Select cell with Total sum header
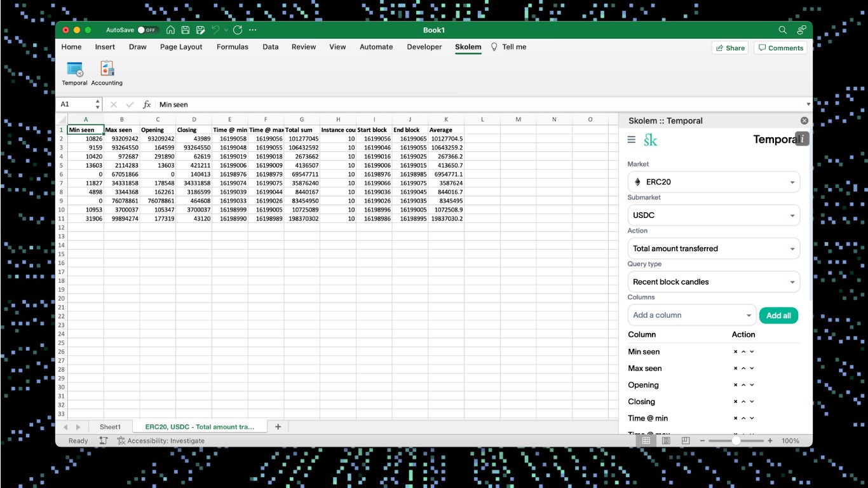The image size is (868, 488). (302, 130)
